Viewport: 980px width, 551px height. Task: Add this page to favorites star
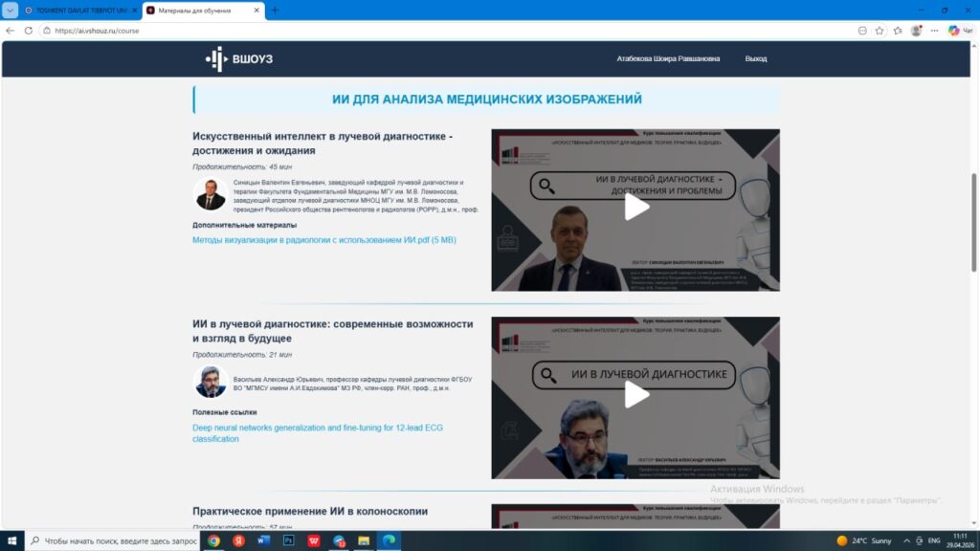880,31
